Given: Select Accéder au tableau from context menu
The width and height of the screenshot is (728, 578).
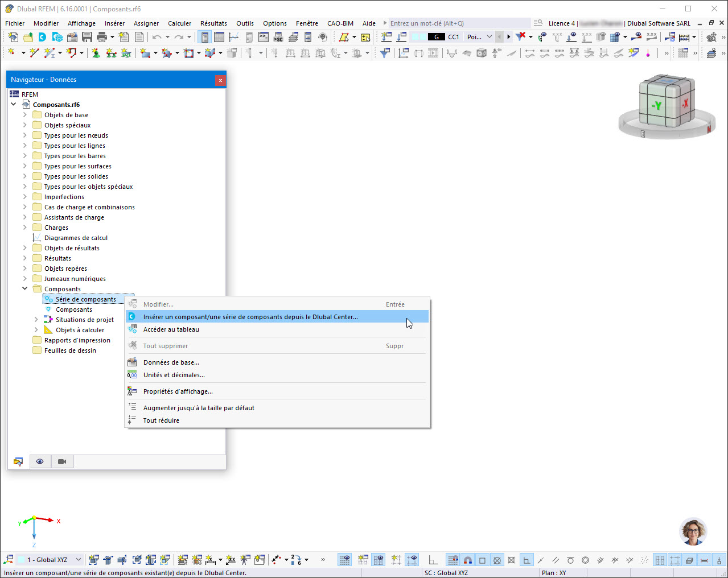Looking at the screenshot, I should (277, 329).
